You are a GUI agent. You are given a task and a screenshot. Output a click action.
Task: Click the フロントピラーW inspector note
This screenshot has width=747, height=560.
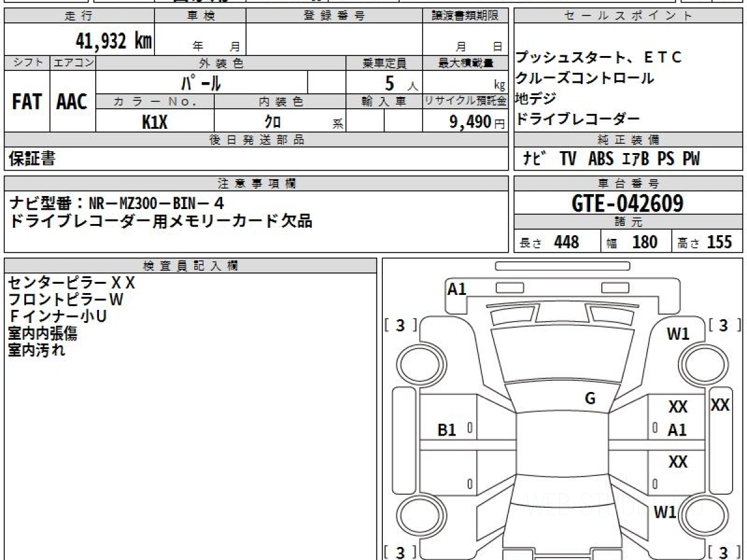(66, 300)
